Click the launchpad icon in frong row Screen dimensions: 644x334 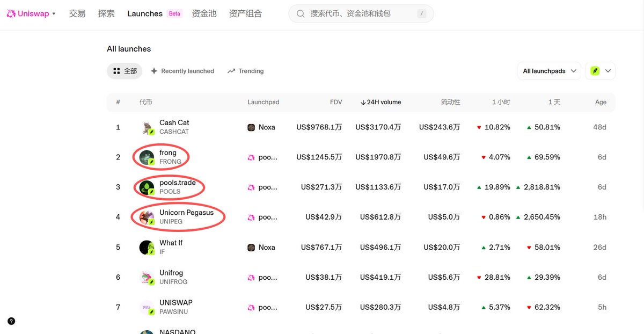(251, 157)
